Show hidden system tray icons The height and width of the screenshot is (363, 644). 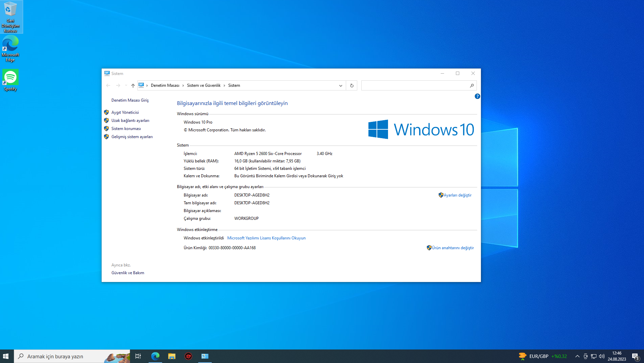577,356
